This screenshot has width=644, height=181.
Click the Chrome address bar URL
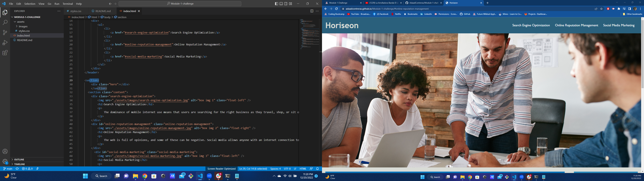coord(387,9)
